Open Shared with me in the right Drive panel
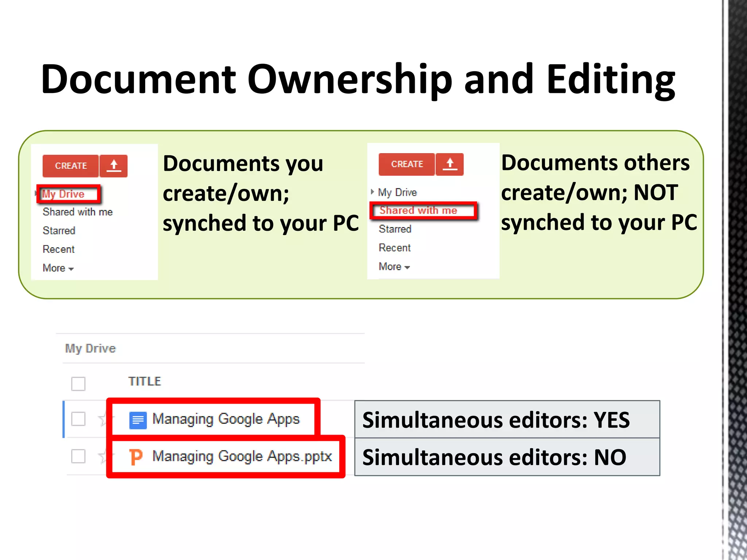The height and width of the screenshot is (560, 747). [x=418, y=210]
